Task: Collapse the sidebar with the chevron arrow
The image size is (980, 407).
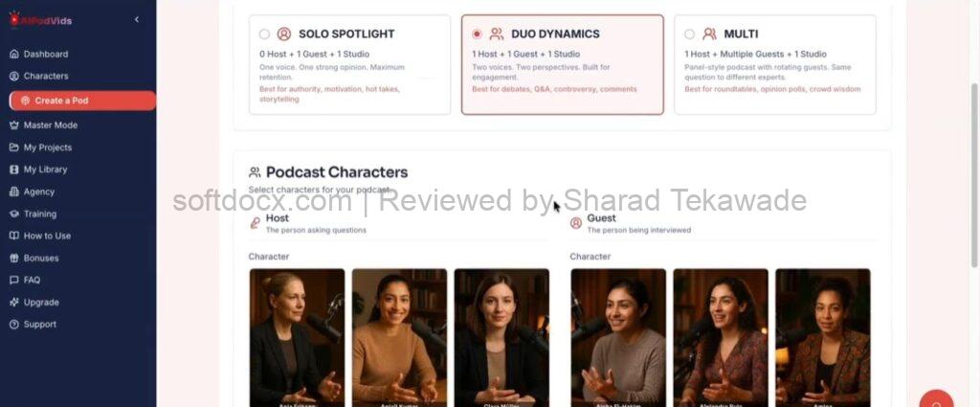Action: pyautogui.click(x=137, y=19)
